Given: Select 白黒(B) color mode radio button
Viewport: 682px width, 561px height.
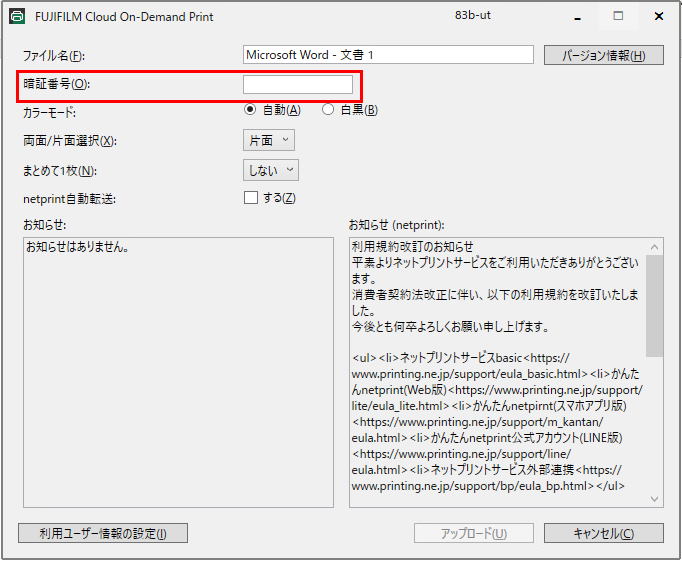Looking at the screenshot, I should click(328, 110).
